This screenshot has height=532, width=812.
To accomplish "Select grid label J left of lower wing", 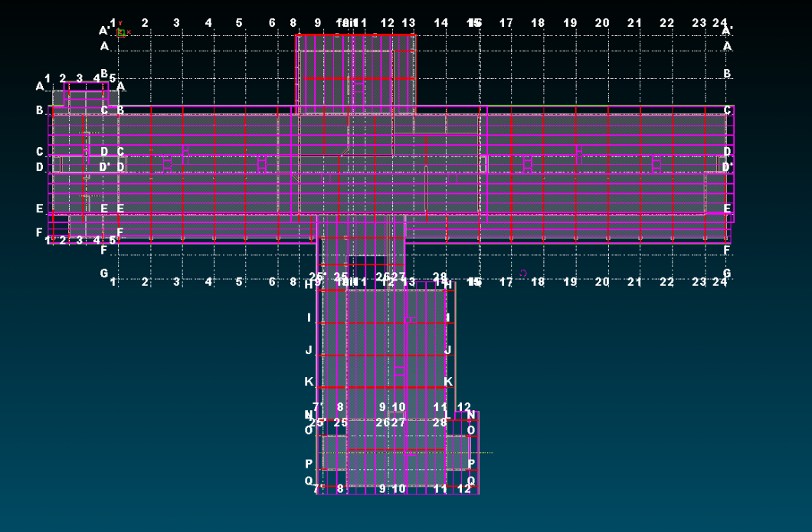I will coord(309,350).
